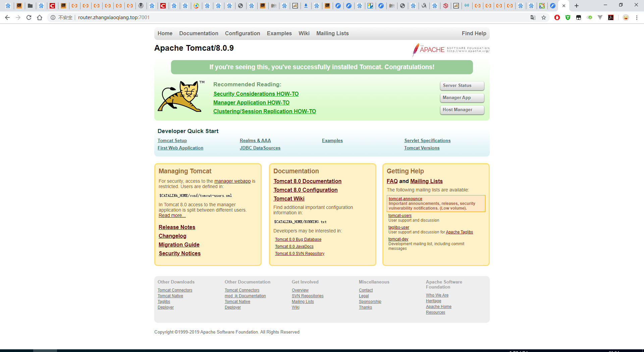The width and height of the screenshot is (644, 352).
Task: Click the browser forward arrow
Action: coord(18,17)
